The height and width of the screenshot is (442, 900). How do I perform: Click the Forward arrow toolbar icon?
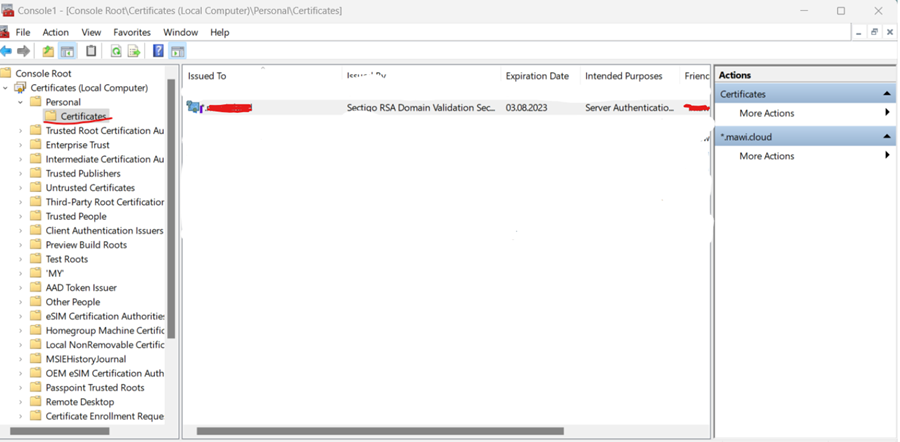tap(24, 51)
